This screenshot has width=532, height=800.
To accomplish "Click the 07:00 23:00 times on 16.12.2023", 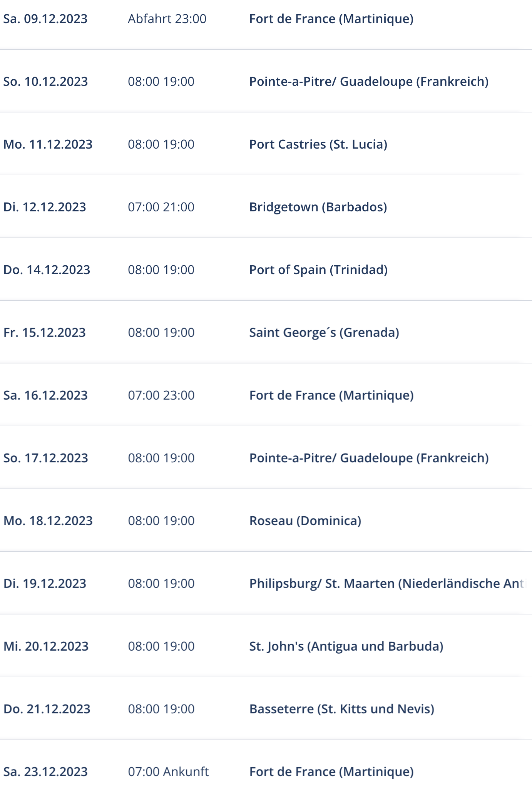I will pos(161,395).
